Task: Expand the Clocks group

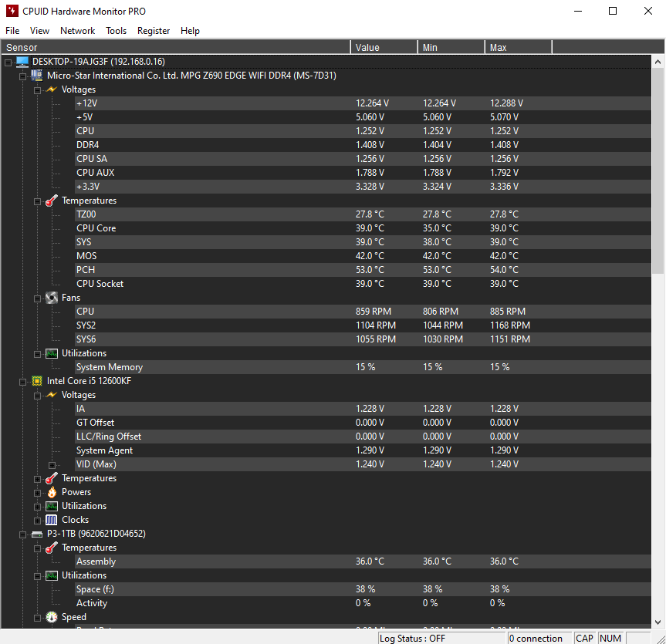Action: tap(37, 521)
